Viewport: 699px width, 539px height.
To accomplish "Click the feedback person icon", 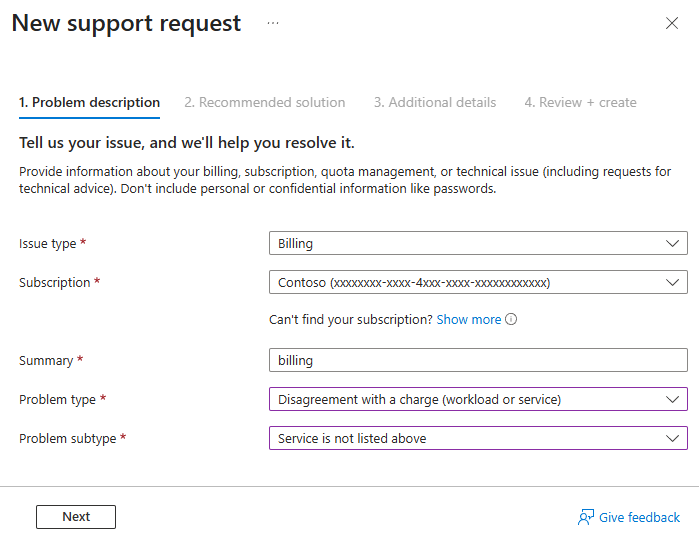I will point(586,517).
